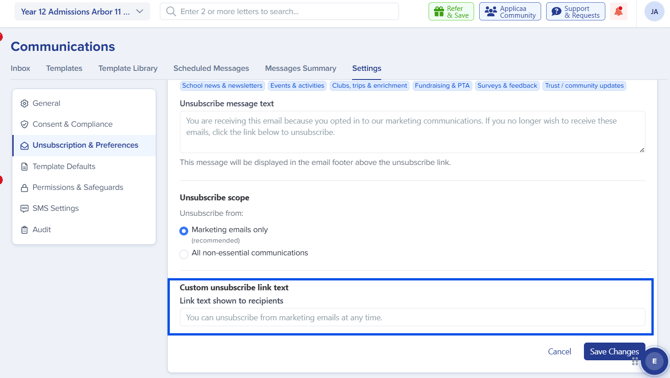670x378 pixels.
Task: Click the speech bubble icon in Support
Action: click(556, 12)
